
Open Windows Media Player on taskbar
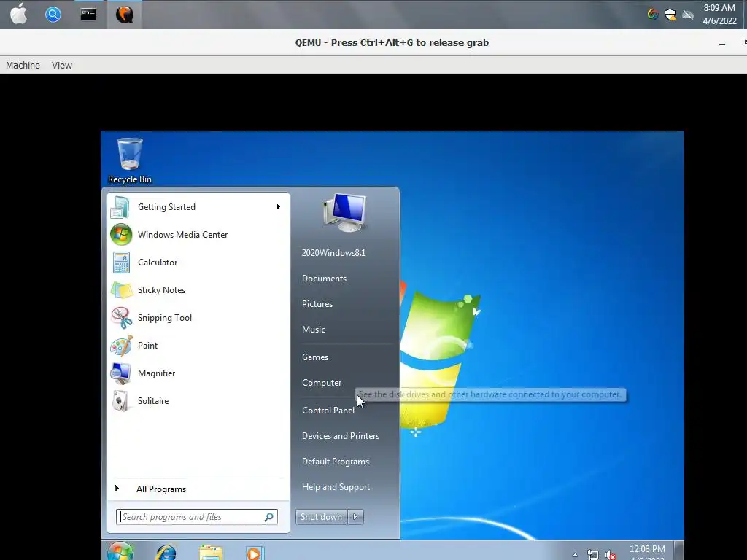[x=254, y=553]
